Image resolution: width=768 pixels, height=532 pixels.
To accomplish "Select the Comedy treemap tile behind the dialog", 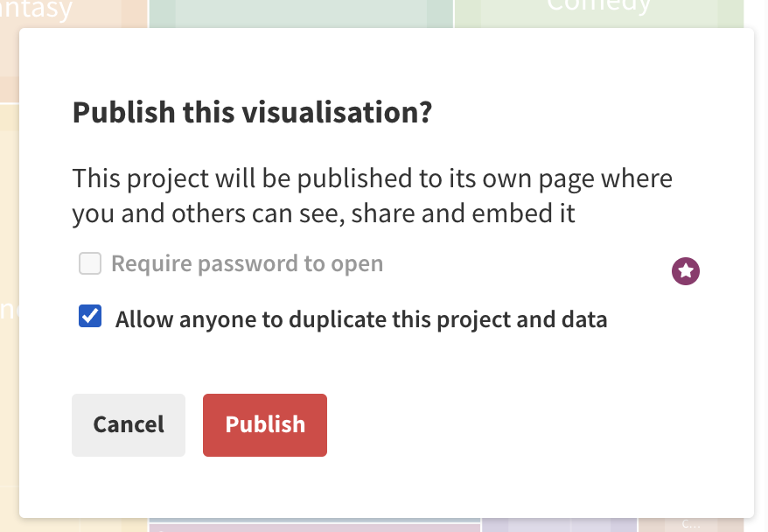I will [598, 14].
